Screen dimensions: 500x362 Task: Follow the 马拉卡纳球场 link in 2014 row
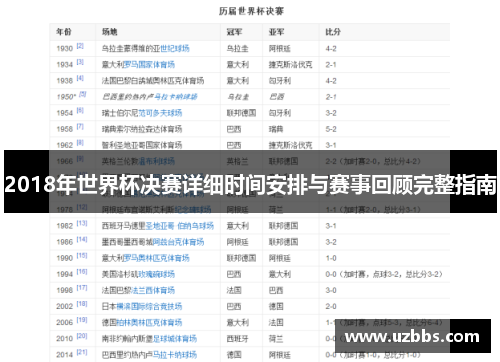pyautogui.click(x=175, y=355)
